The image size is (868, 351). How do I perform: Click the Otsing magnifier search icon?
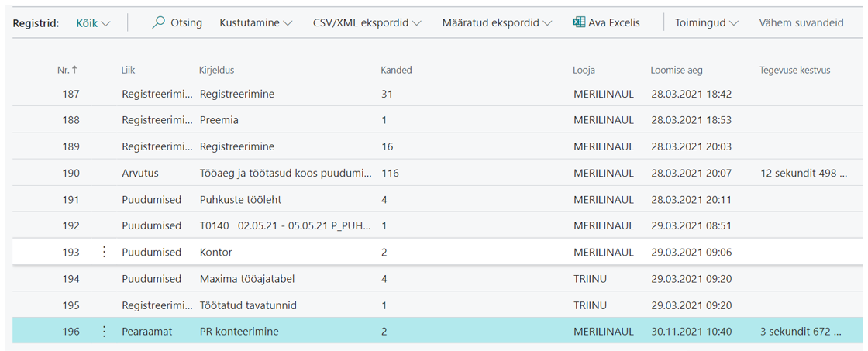[158, 22]
